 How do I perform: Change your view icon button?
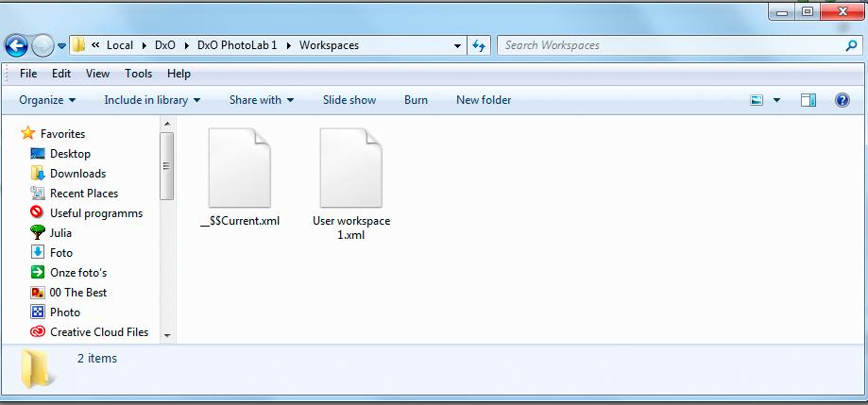tap(757, 100)
